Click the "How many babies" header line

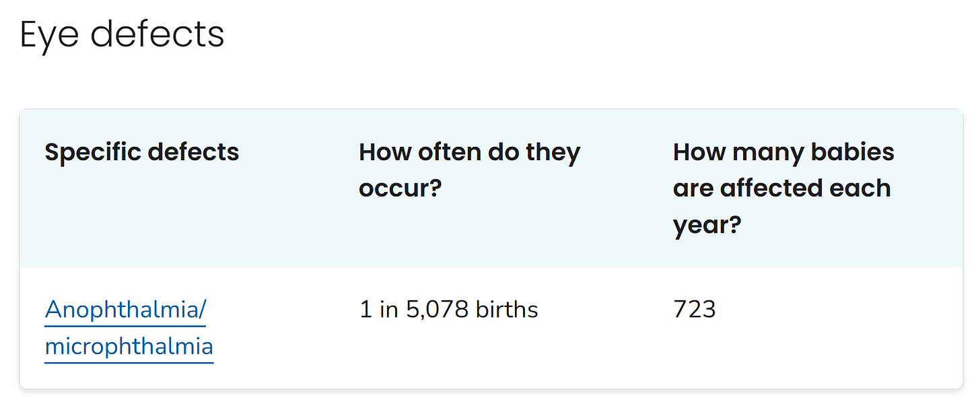[783, 152]
